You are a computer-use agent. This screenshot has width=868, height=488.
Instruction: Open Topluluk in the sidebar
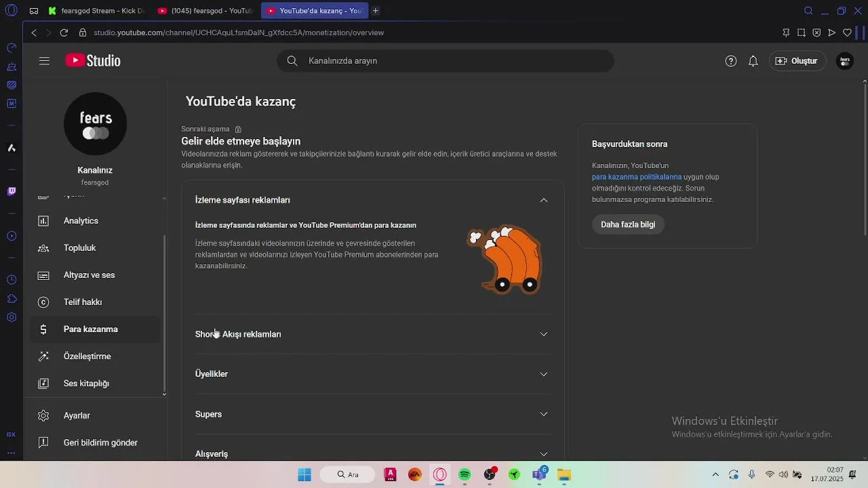coord(96,248)
